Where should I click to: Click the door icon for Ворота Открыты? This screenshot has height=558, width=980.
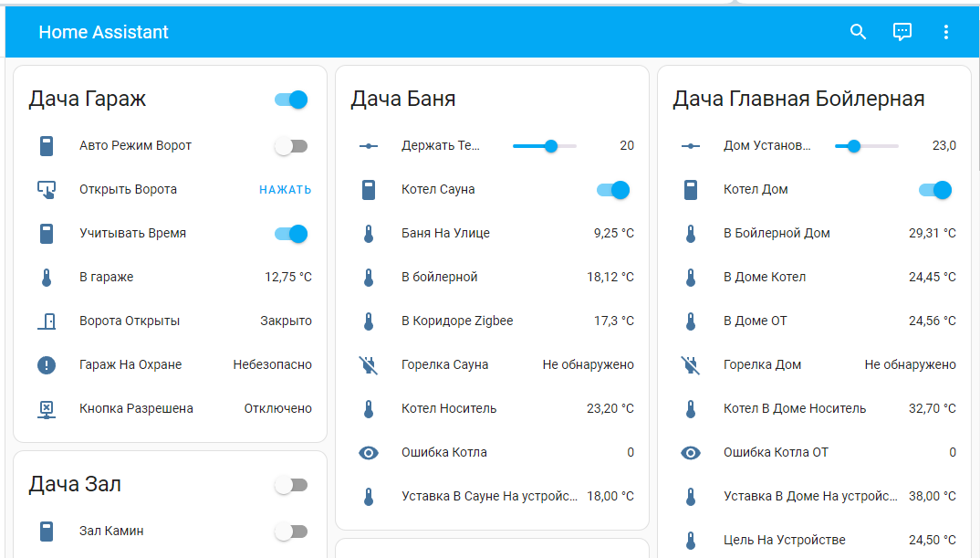[47, 321]
